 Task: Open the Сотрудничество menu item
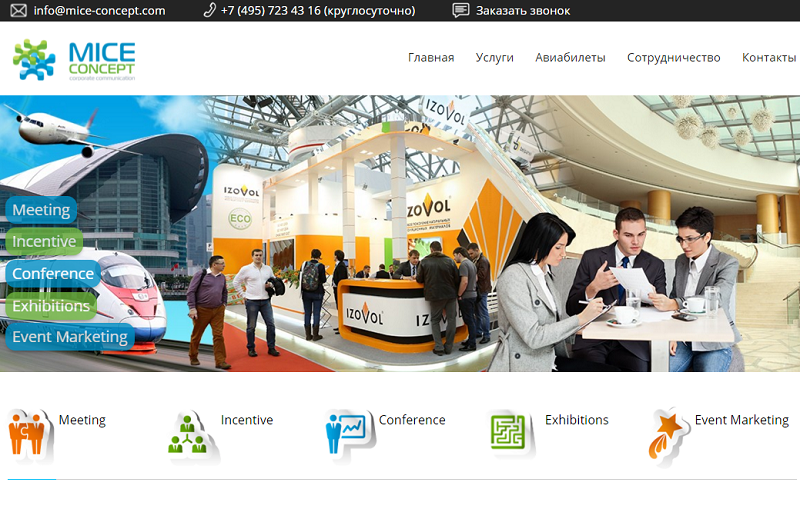click(673, 58)
